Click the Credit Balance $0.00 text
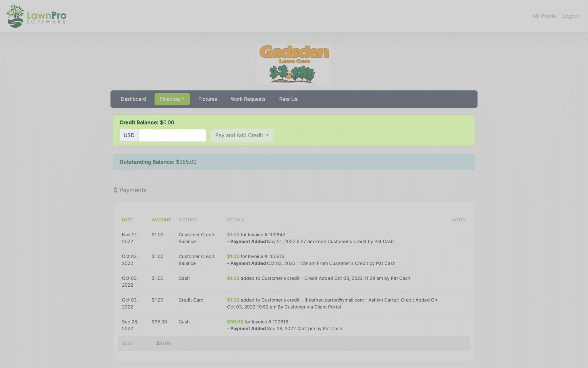The height and width of the screenshot is (368, 588). [x=147, y=122]
